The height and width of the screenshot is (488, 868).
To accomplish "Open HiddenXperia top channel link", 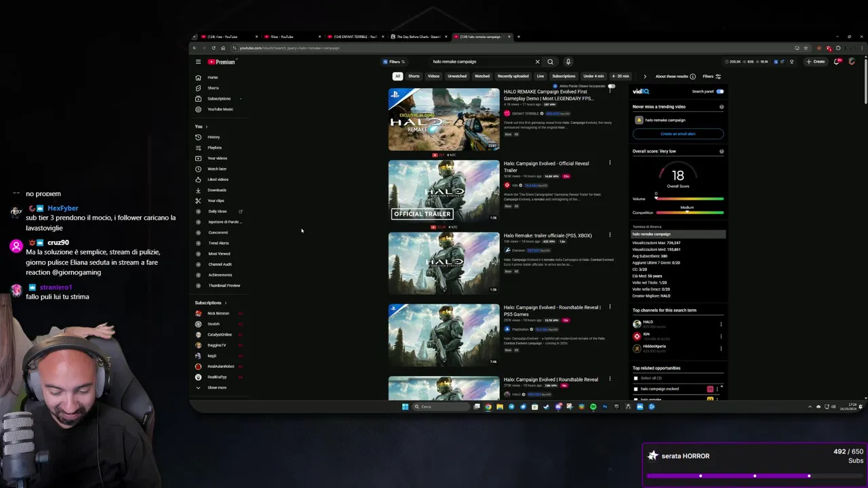I will [654, 346].
